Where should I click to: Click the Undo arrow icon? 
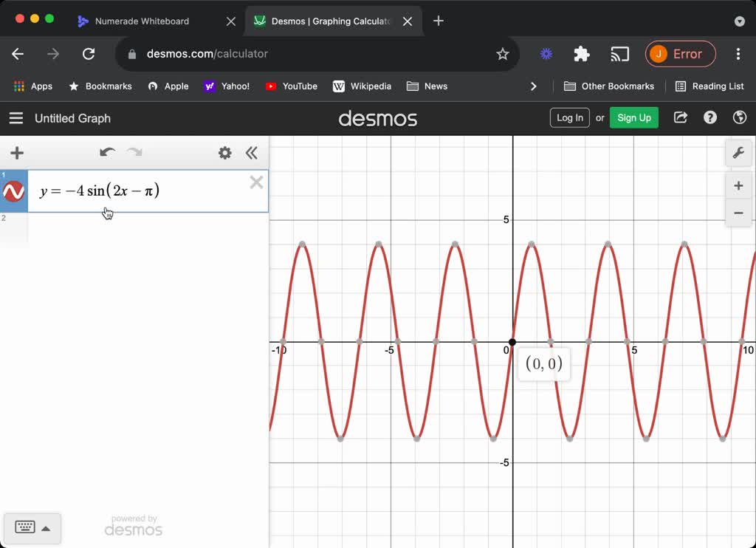tap(107, 151)
